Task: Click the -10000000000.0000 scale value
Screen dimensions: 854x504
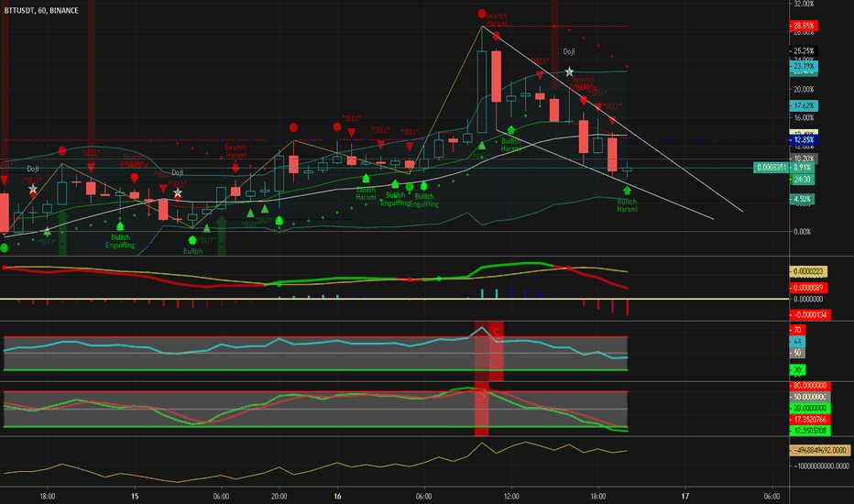Action: coord(821,466)
